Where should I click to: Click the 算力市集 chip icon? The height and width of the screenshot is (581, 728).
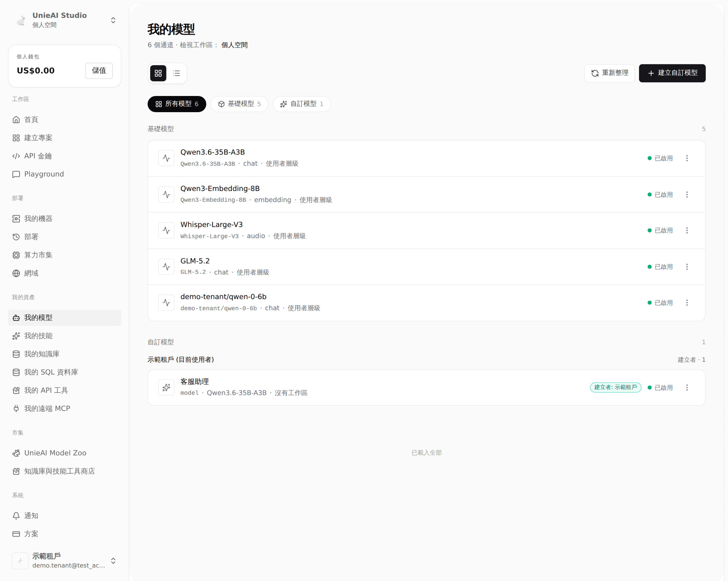coord(16,255)
